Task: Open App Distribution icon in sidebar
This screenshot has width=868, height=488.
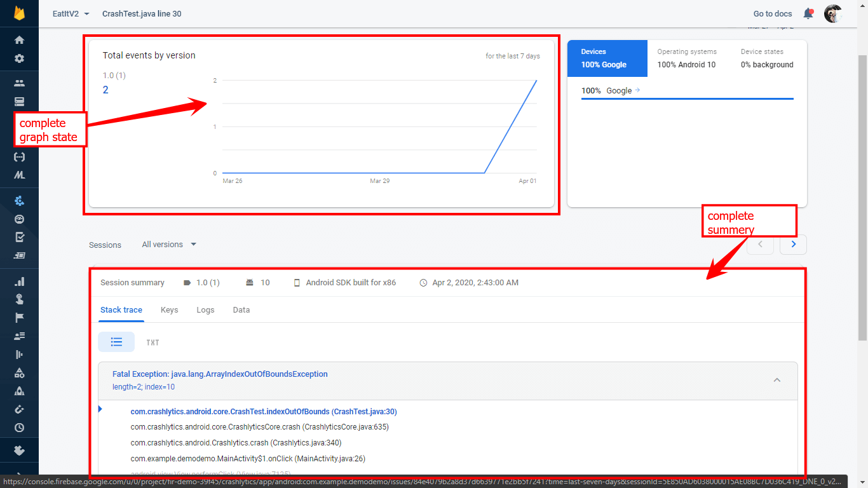Action: (19, 255)
